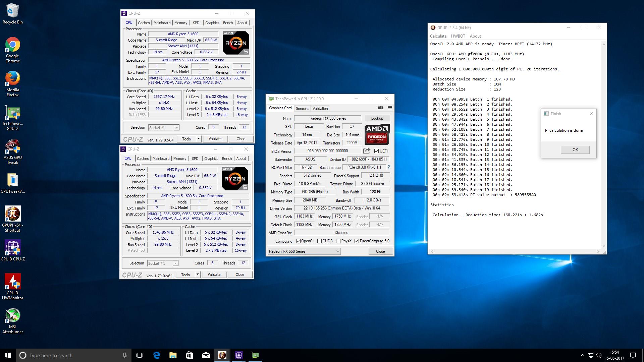Open the HWBOT menu in GPUPI
Viewport: 644px width, 362px height.
pyautogui.click(x=458, y=36)
